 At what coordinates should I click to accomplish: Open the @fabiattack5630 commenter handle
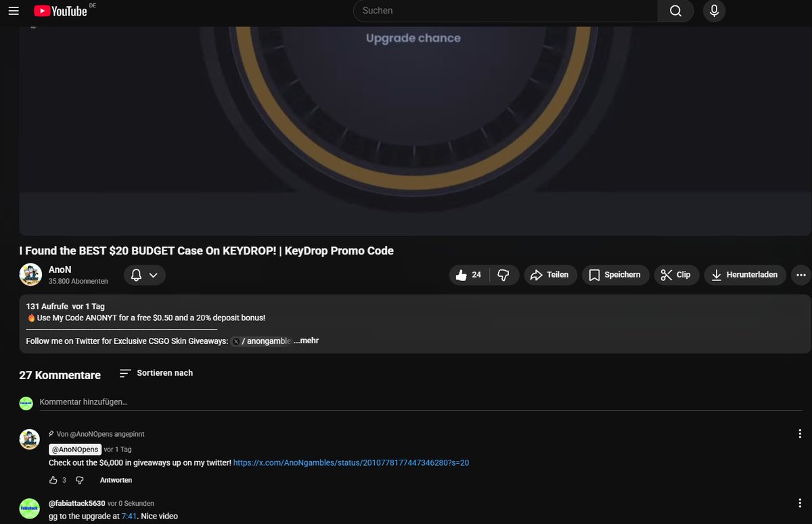point(77,504)
